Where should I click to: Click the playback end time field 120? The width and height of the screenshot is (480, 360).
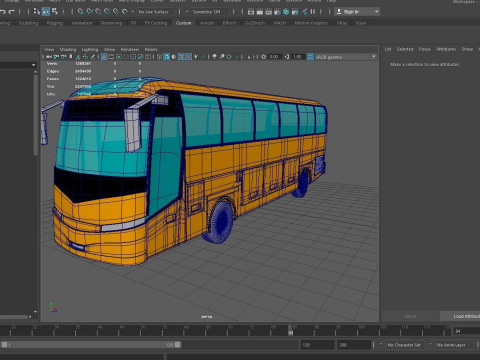(317, 345)
